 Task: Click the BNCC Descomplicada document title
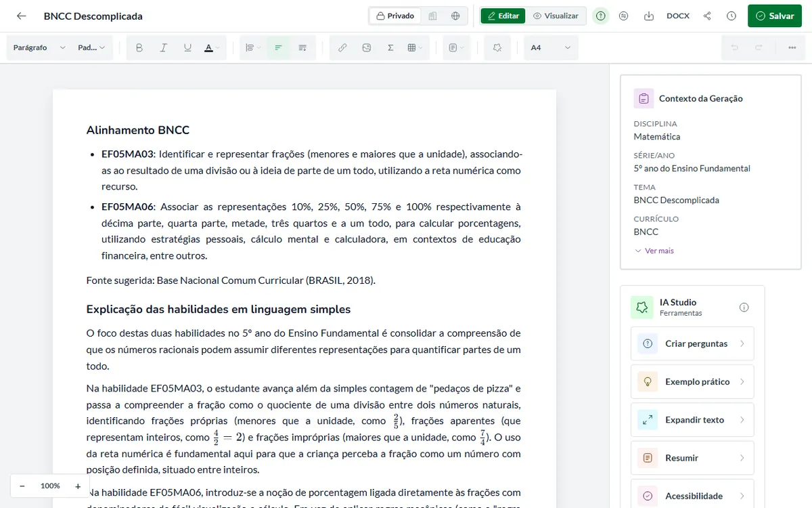click(x=93, y=16)
